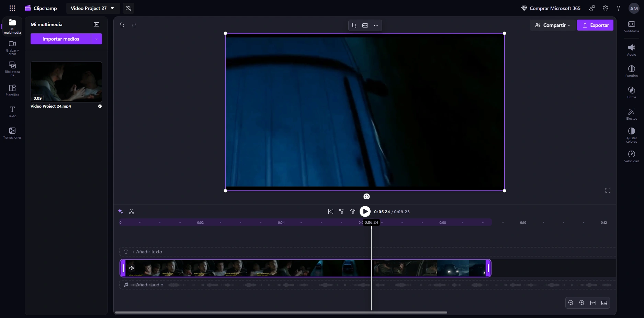Click the Video Project 24.mp4 file name
This screenshot has width=644, height=318.
click(51, 106)
